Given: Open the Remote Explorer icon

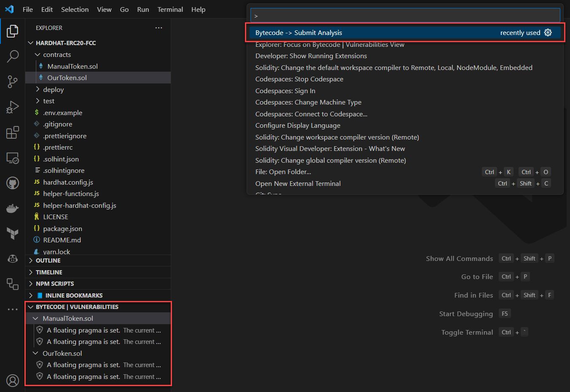Looking at the screenshot, I should pos(13,158).
